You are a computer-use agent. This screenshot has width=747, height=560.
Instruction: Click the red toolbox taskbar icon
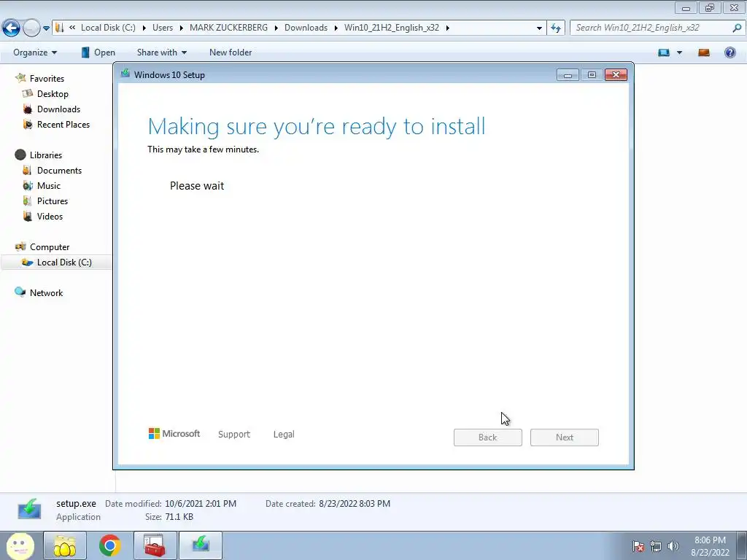[x=155, y=545]
